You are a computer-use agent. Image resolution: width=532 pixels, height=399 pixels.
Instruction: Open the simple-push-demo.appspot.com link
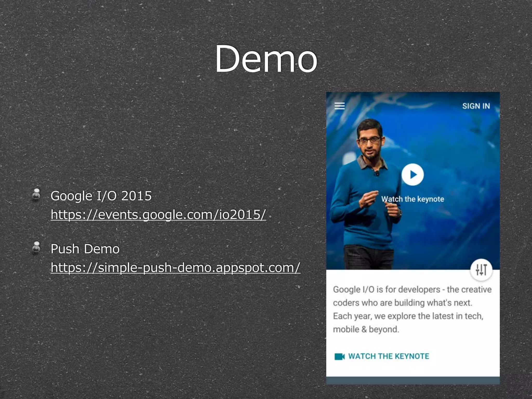(176, 268)
